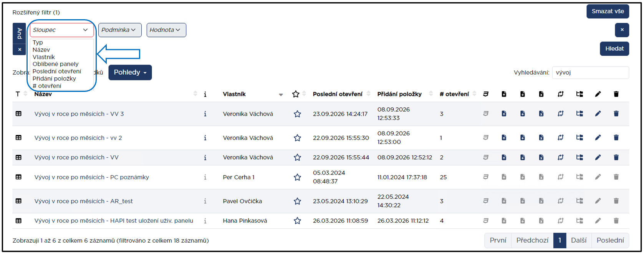Screen dimensions: 644x253
Task: Click the table type icon in the 'AR_test' row
Action: (18, 201)
